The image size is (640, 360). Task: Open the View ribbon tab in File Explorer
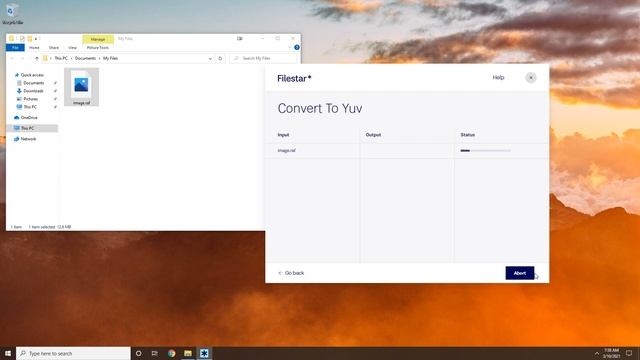coord(72,48)
